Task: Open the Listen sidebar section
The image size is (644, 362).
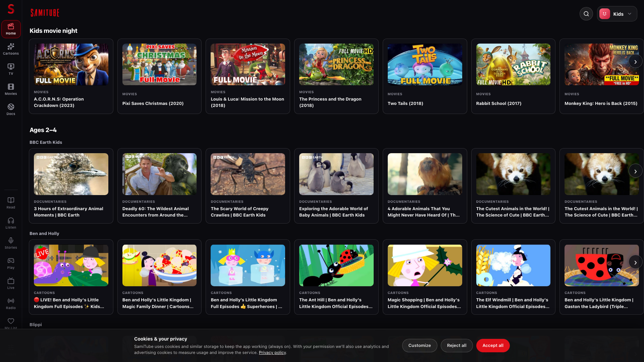Action: point(11,223)
